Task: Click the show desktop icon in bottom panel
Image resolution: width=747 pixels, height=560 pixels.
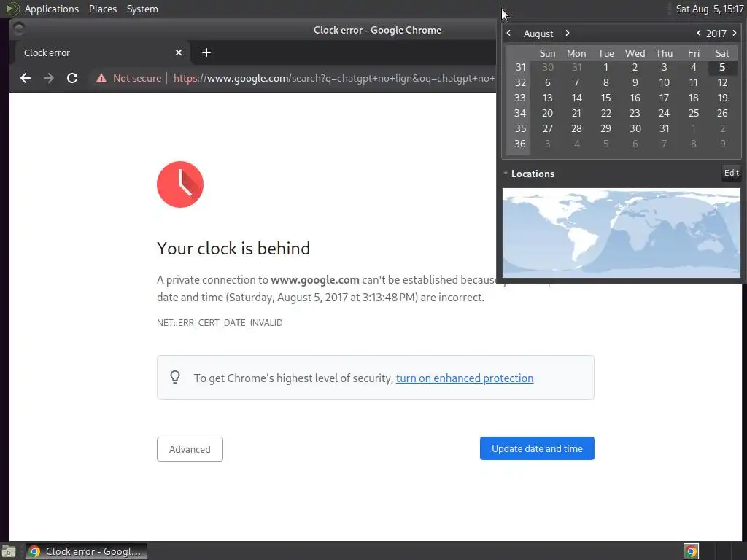Action: (9, 551)
